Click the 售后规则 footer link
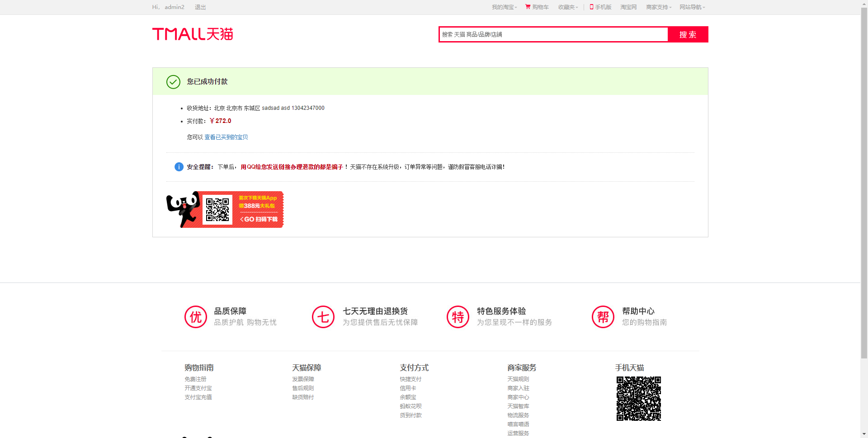The image size is (868, 438). click(303, 388)
